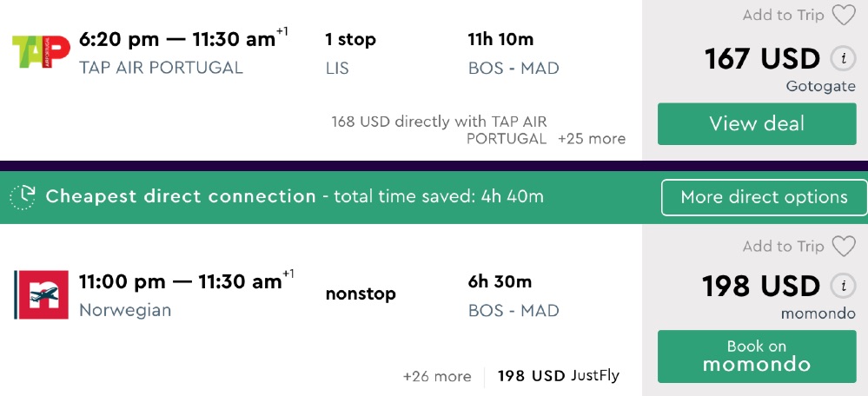
Task: Toggle heart icon for TAP flight
Action: pos(843,16)
